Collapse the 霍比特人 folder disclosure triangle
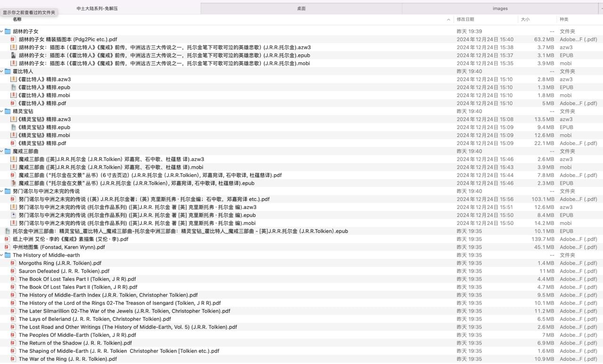This screenshot has height=364, width=603. click(2, 72)
